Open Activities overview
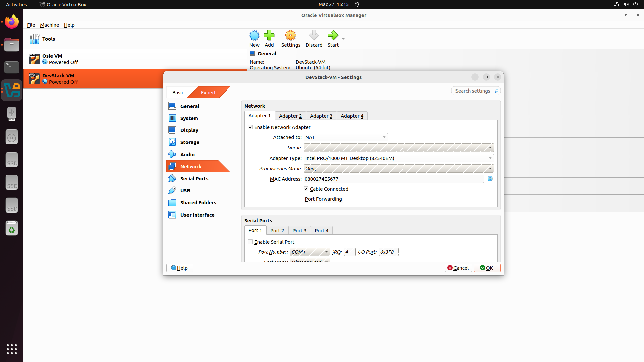 16,4
